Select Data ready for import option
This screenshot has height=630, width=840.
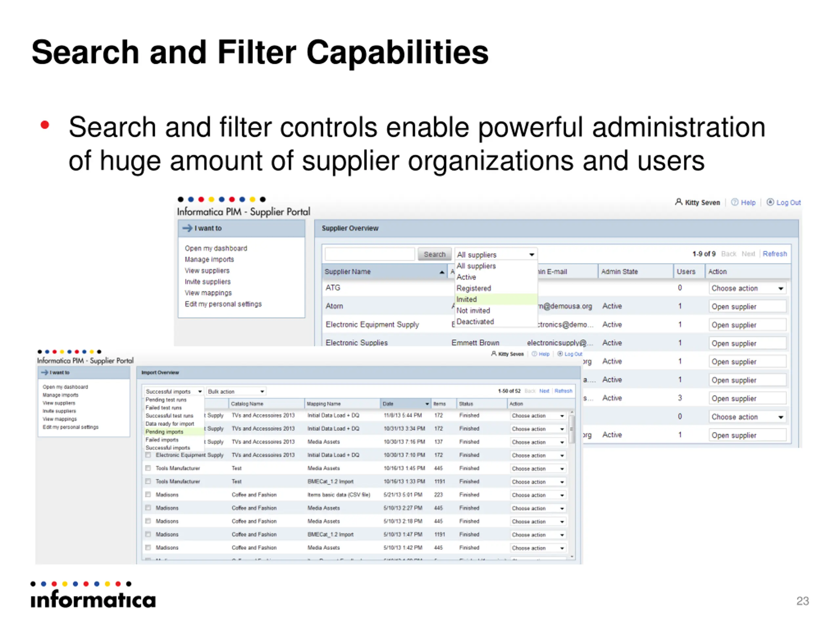tap(174, 423)
